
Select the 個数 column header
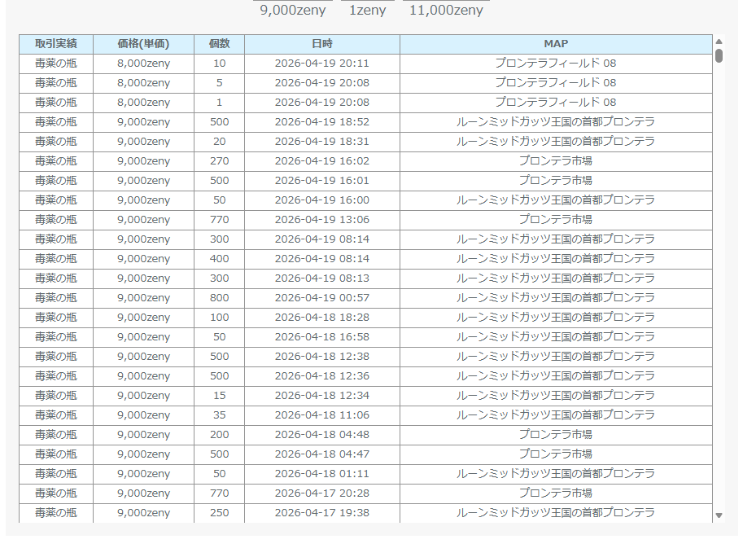click(x=219, y=44)
